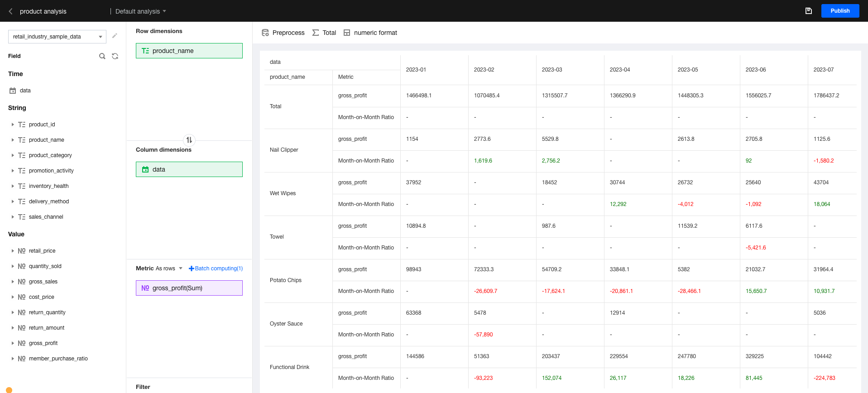Expand the product_category field
Image resolution: width=868 pixels, height=393 pixels.
click(x=13, y=155)
